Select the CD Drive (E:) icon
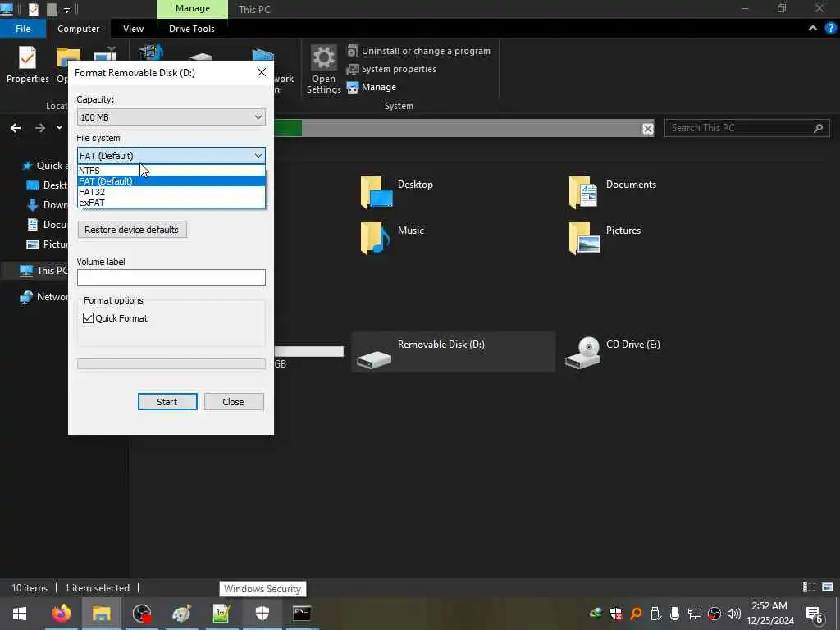The height and width of the screenshot is (630, 840). (x=583, y=353)
